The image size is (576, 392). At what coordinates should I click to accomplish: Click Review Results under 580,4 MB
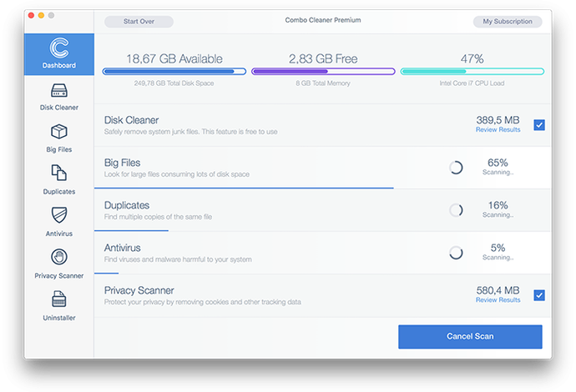498,300
